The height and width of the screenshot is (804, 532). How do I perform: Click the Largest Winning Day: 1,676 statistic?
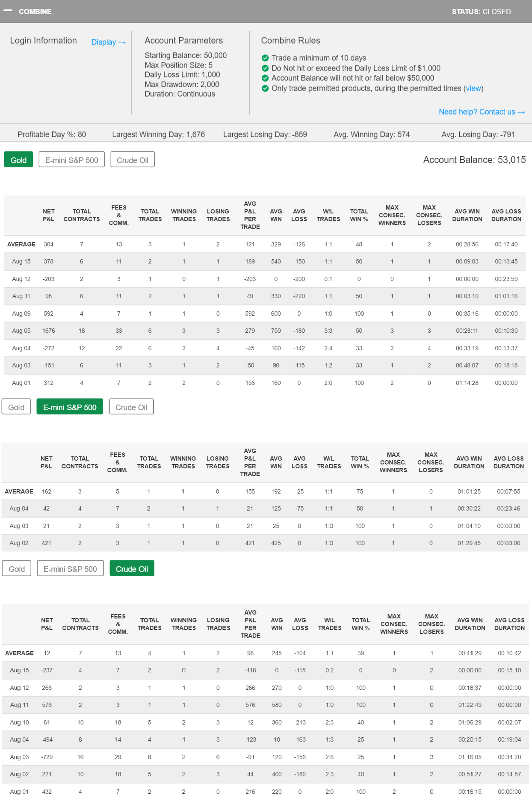coord(158,134)
